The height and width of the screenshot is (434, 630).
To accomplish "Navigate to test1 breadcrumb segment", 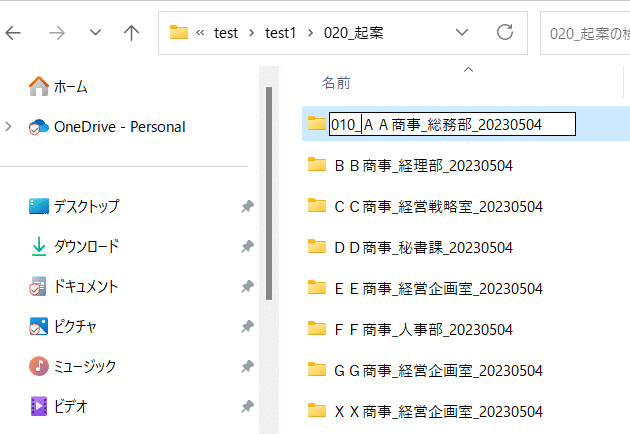I will click(x=280, y=33).
